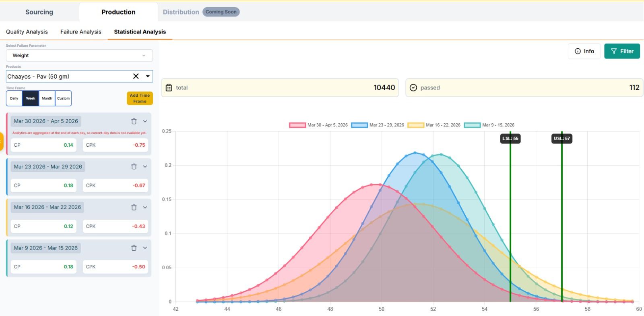Remove the Mar 16 2026 - Mar 22 2026 time frame

[x=134, y=207]
